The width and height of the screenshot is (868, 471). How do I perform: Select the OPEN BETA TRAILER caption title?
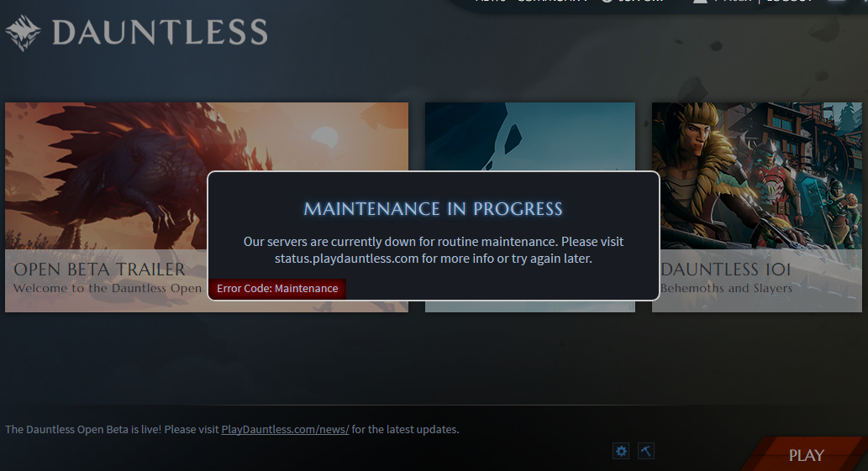[x=100, y=270]
